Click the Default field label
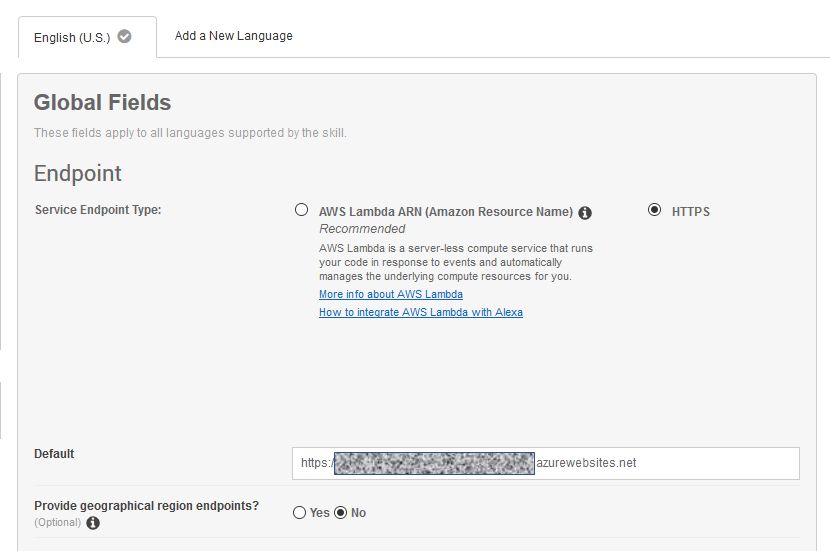 coord(54,454)
